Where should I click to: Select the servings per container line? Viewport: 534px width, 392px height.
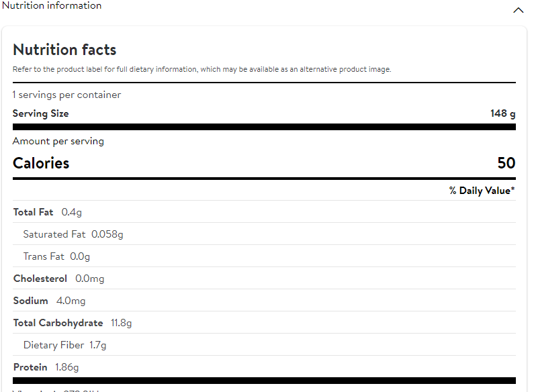pos(66,95)
